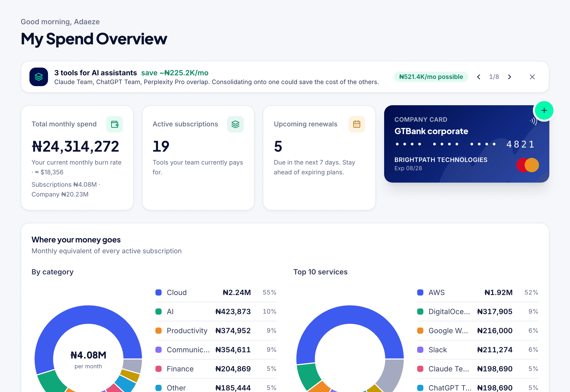Click the ₦4.08M per month donut center

tap(88, 360)
